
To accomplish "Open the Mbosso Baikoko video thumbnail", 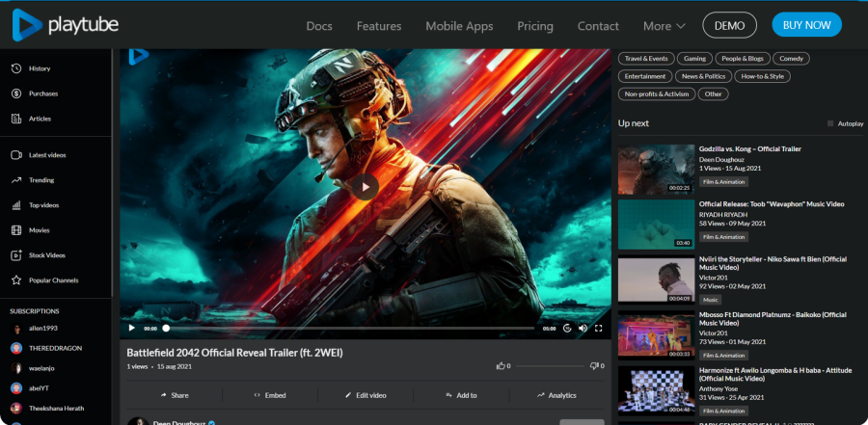I will pos(656,335).
